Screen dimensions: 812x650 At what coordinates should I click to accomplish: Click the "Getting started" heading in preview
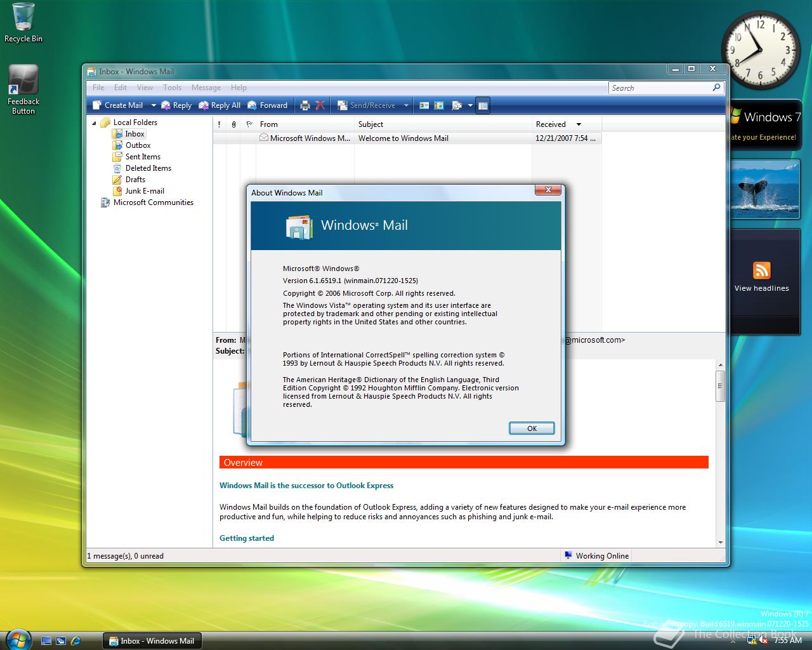pyautogui.click(x=247, y=538)
